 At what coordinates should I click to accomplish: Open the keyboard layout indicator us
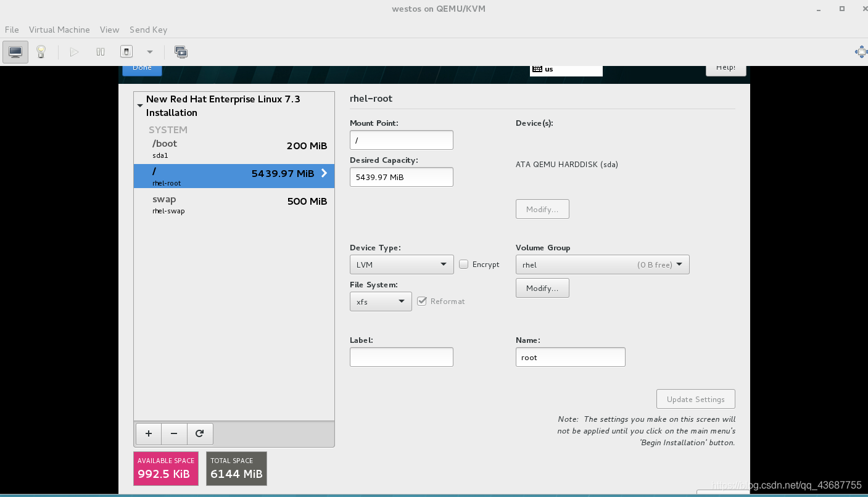566,69
